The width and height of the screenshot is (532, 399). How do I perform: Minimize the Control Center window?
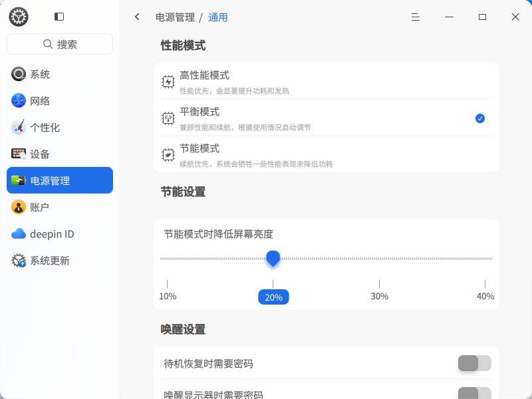pyautogui.click(x=449, y=17)
